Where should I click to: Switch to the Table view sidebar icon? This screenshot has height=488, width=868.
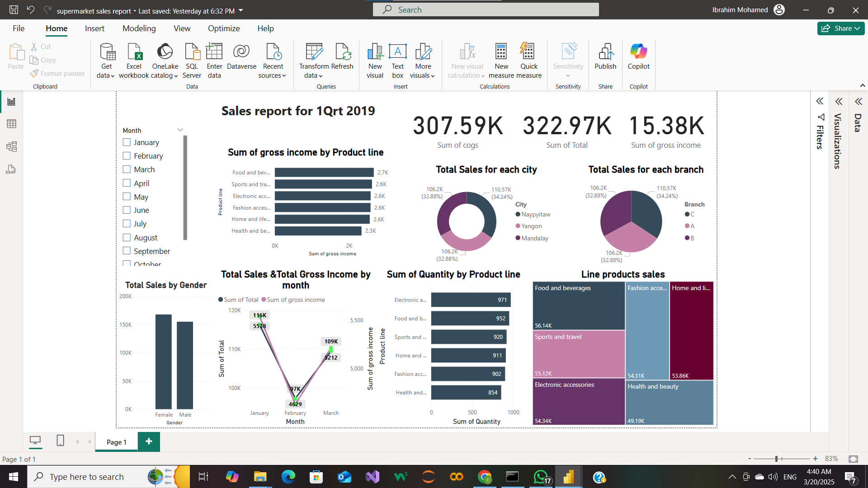pyautogui.click(x=11, y=124)
